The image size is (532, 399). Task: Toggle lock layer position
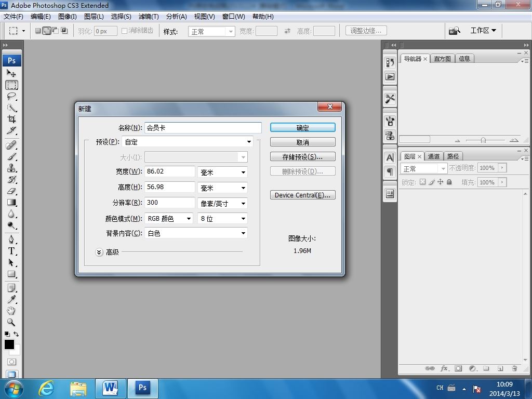coord(440,182)
